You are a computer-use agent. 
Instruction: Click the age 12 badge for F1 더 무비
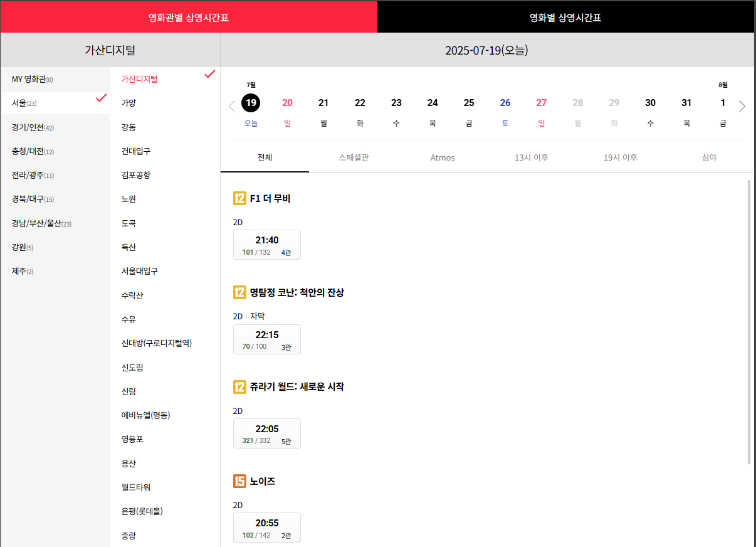pyautogui.click(x=239, y=199)
